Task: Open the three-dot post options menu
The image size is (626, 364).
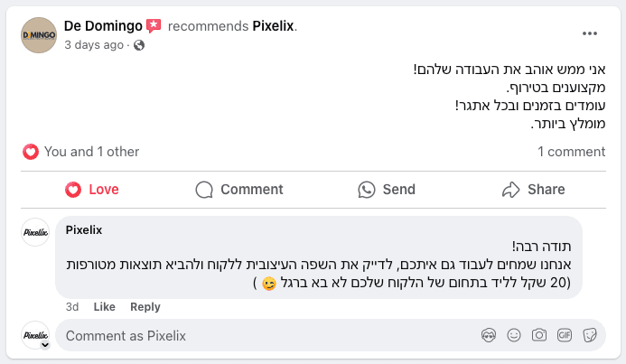Action: click(589, 33)
